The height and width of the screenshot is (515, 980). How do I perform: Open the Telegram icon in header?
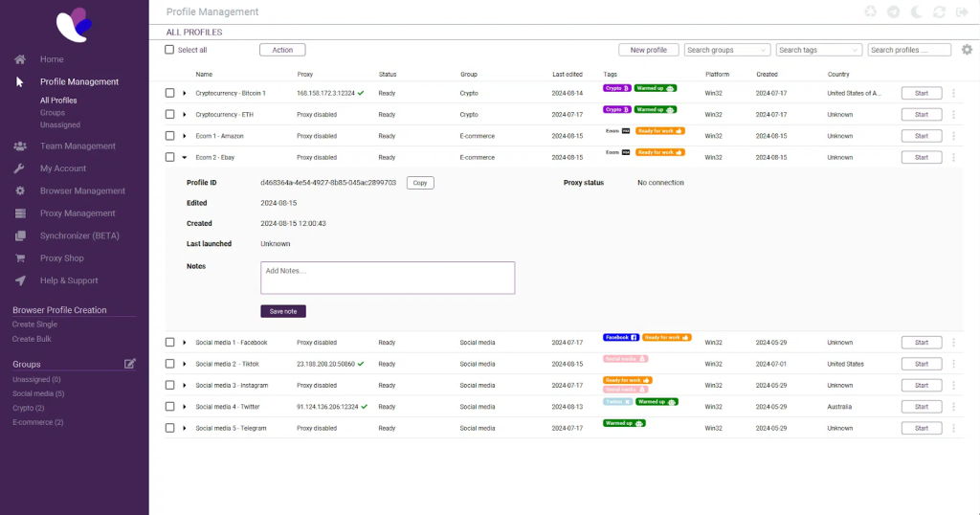893,12
